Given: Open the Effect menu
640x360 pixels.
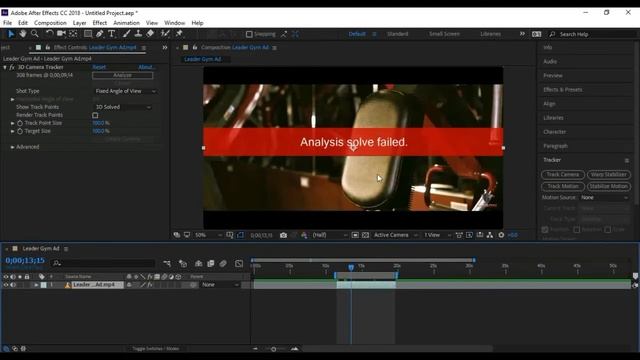Looking at the screenshot, I should (100, 23).
